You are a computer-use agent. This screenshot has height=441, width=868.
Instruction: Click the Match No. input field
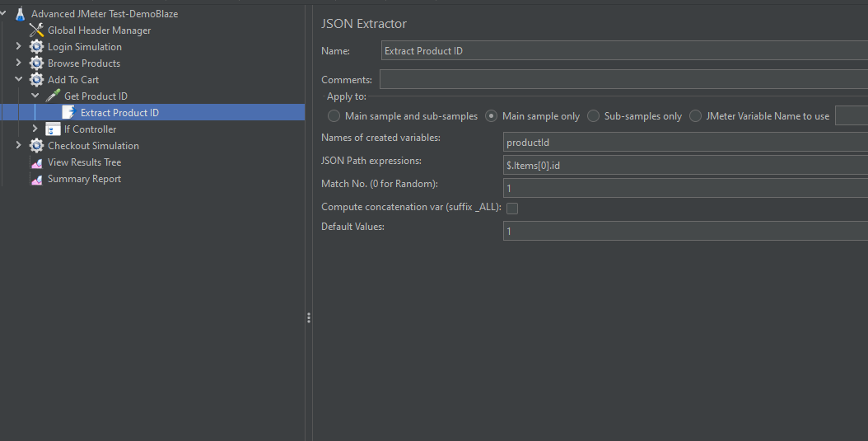(x=685, y=189)
